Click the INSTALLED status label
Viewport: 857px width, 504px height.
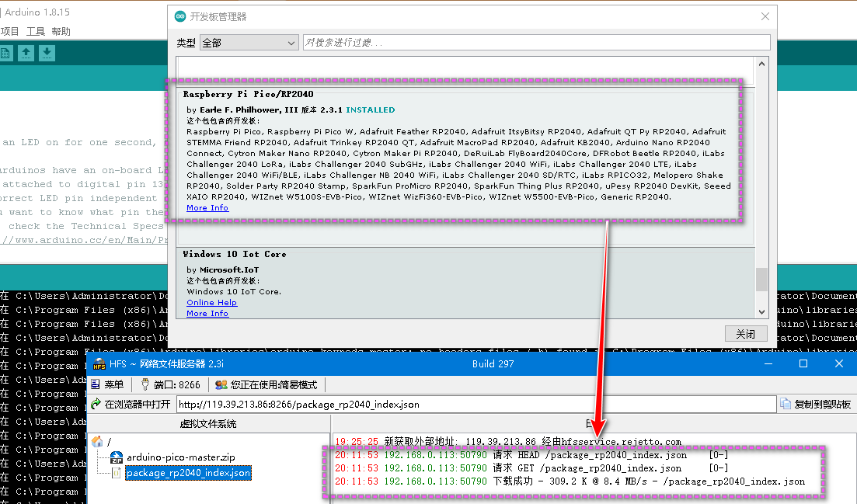pyautogui.click(x=370, y=109)
